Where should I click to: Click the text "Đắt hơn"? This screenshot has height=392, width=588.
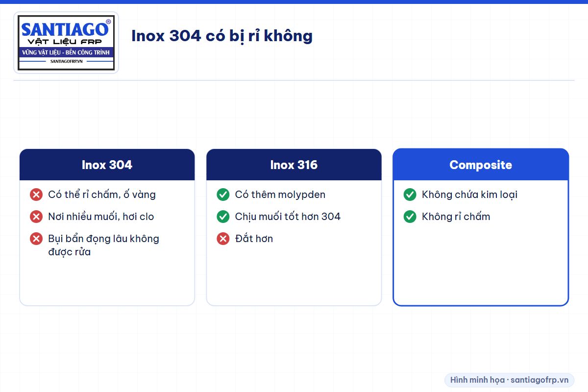pyautogui.click(x=254, y=239)
